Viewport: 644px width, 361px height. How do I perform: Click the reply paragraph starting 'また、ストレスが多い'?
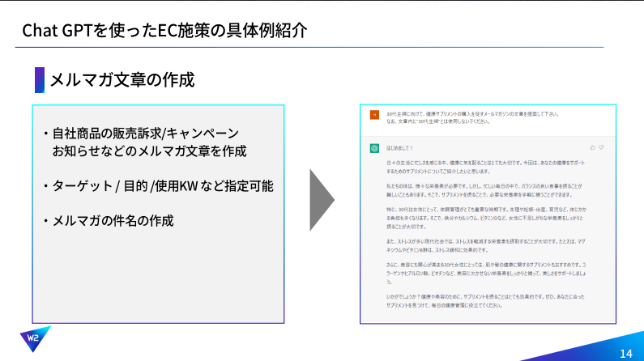(486, 246)
